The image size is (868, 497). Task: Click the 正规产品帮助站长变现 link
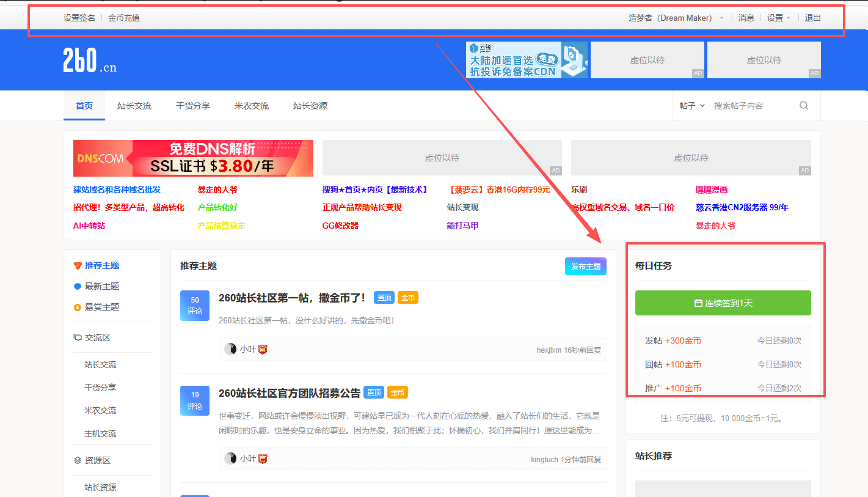tap(362, 207)
